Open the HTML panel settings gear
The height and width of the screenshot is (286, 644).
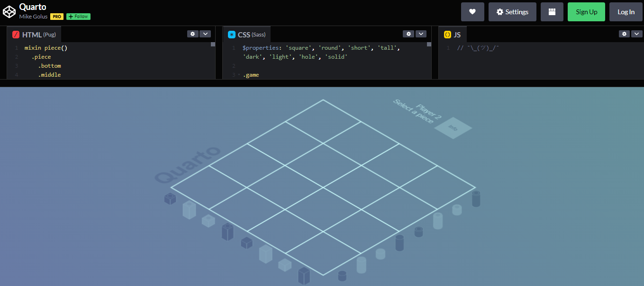pyautogui.click(x=192, y=34)
